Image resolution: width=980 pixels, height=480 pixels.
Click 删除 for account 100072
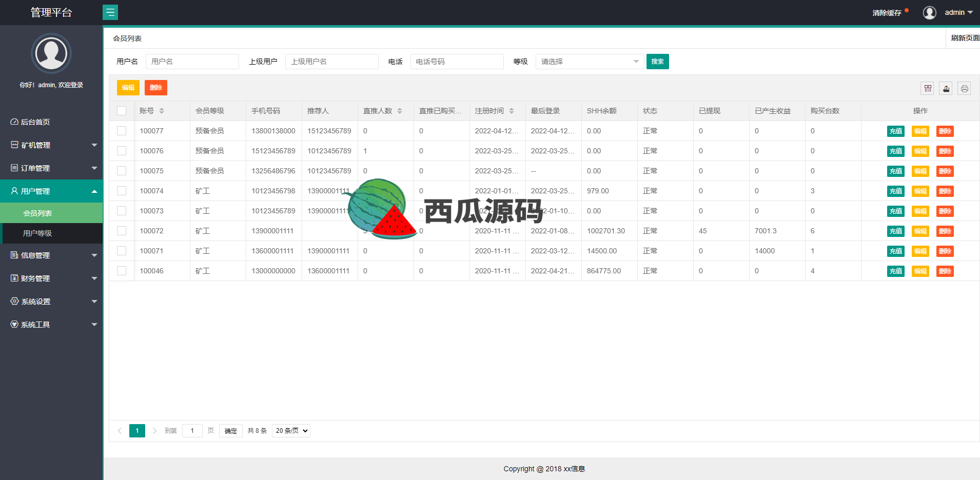(x=945, y=231)
